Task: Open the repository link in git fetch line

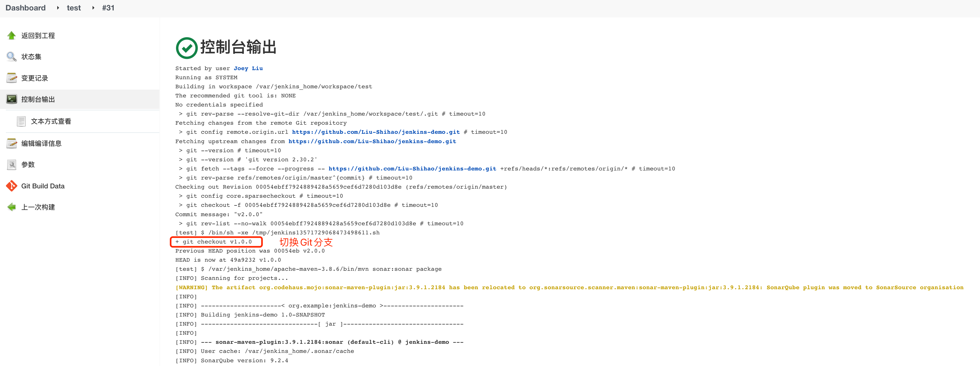Action: (x=412, y=169)
